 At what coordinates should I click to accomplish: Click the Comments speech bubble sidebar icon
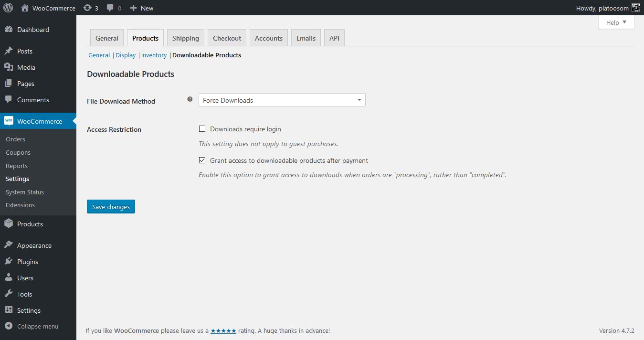point(9,100)
